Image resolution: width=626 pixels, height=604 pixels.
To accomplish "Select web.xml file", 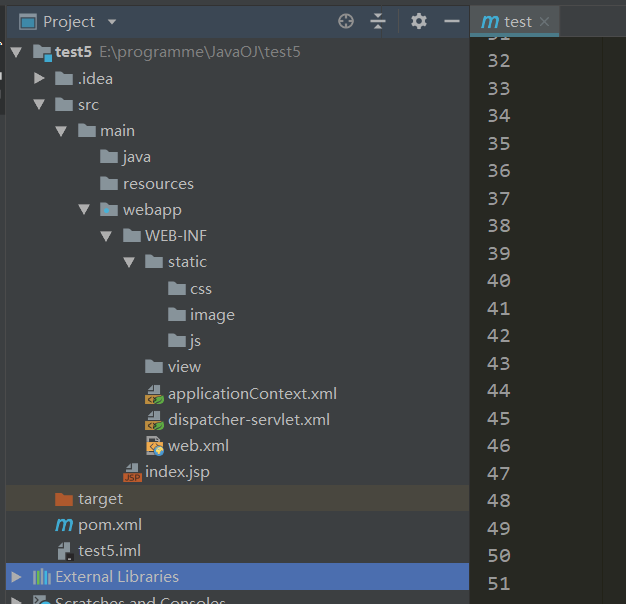I will (198, 446).
